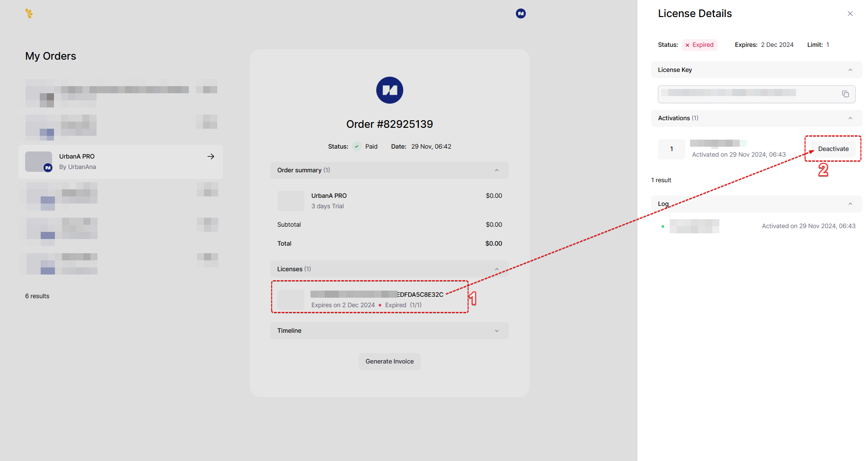Select the UrbanA PRO order row
Viewport: 868px width, 461px height.
pyautogui.click(x=120, y=162)
